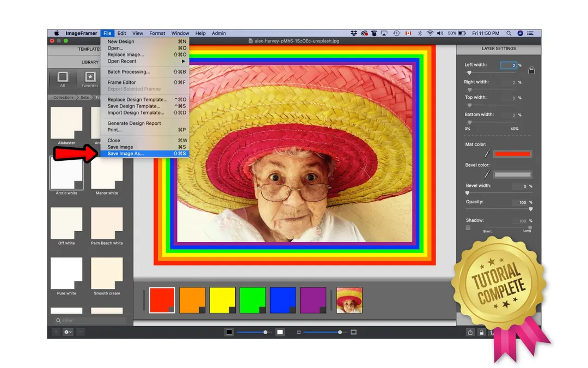Click the Opacity slider handle
The image size is (588, 368).
[531, 209]
